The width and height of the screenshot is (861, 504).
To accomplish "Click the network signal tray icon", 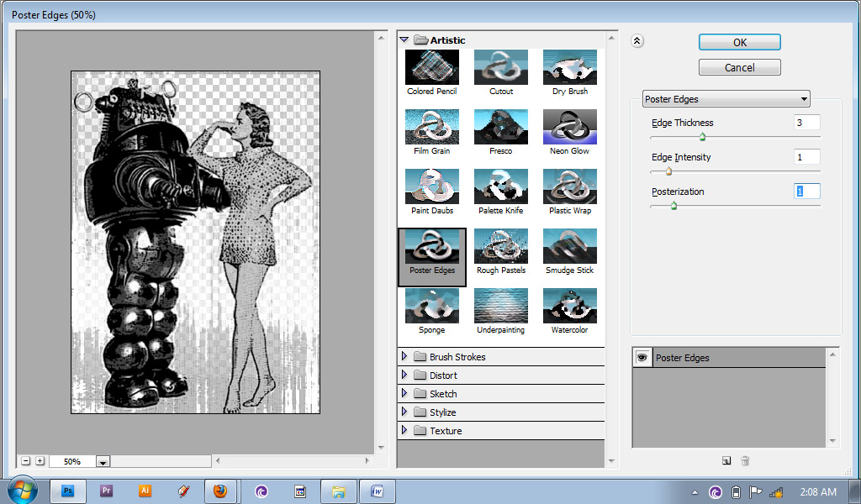I will pyautogui.click(x=776, y=492).
